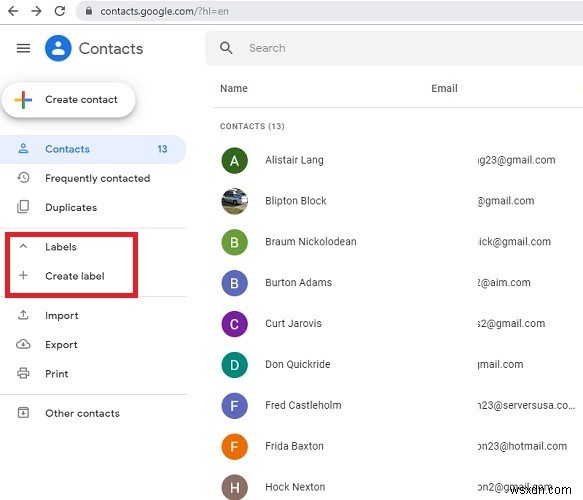The height and width of the screenshot is (500, 583).
Task: Click the plus icon beside Create label
Action: (x=23, y=275)
